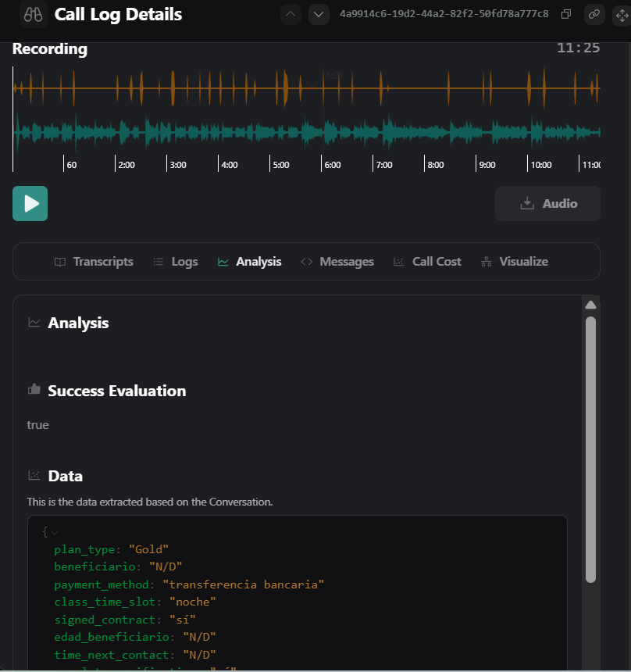631x672 pixels.
Task: Show the Call Cost tab
Action: [427, 262]
